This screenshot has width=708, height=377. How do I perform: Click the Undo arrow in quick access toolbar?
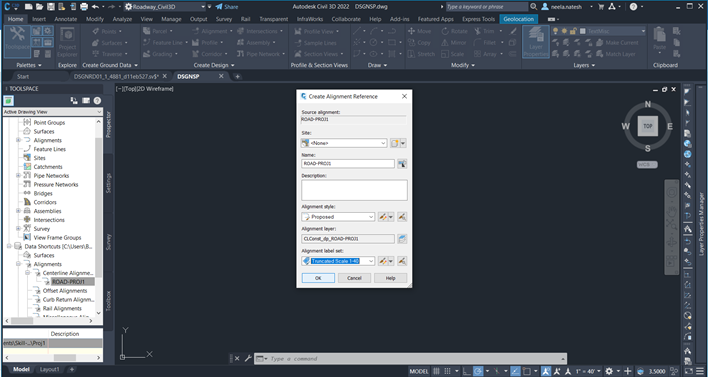[95, 7]
